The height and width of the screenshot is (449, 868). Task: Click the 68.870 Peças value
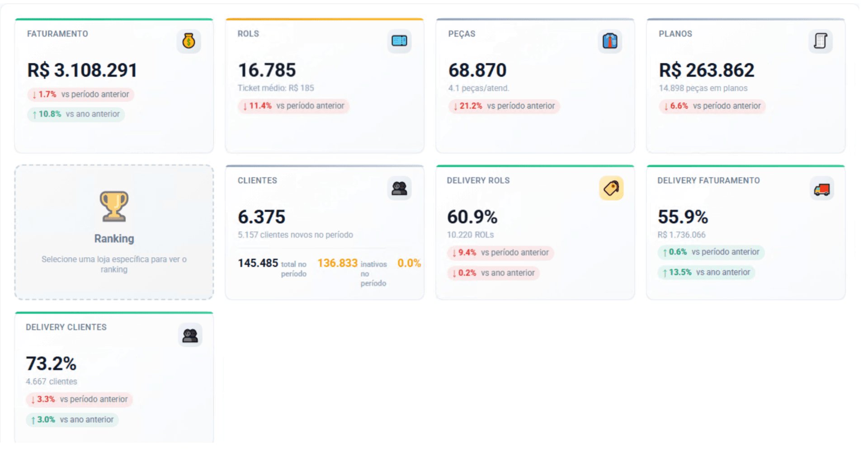tap(477, 70)
